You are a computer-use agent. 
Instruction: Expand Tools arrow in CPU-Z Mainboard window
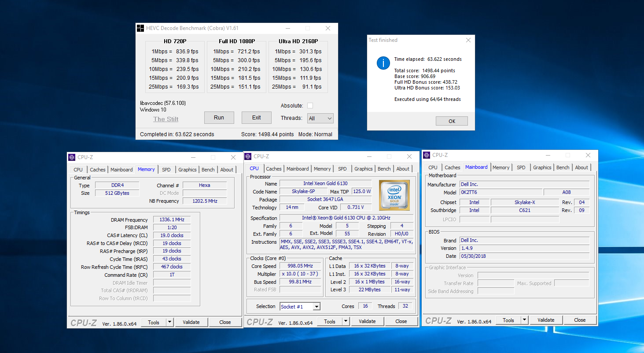524,320
